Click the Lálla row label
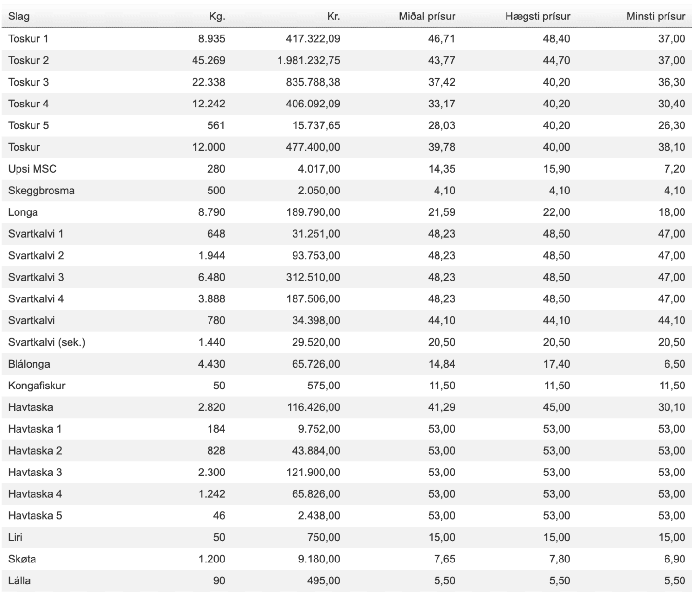The height and width of the screenshot is (597, 700). coord(19,581)
